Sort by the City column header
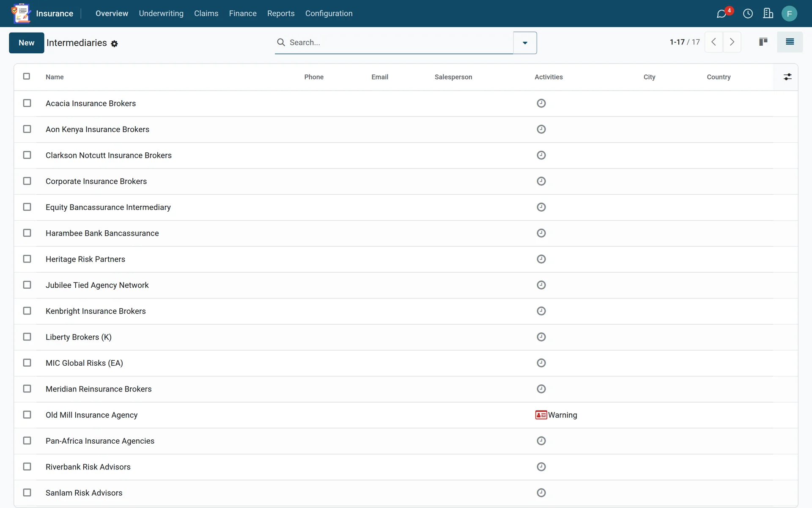812x508 pixels. pos(649,77)
